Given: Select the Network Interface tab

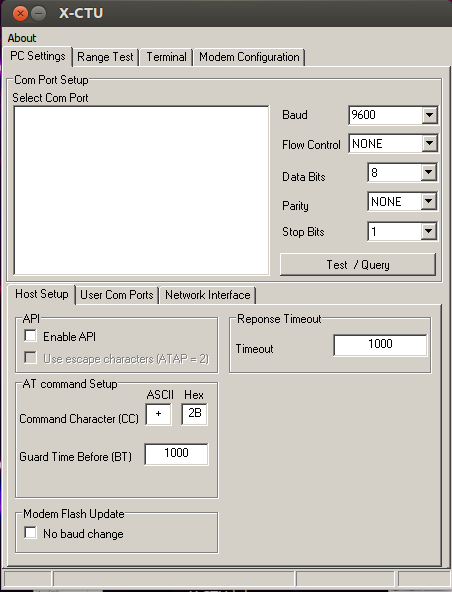Looking at the screenshot, I should (x=208, y=295).
